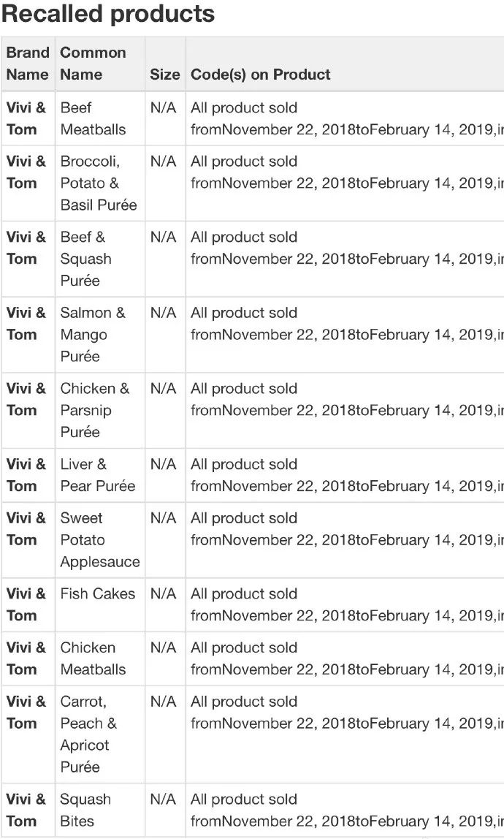The width and height of the screenshot is (504, 839).
Task: Select the "Beef Meatballs" product name
Action: [x=93, y=118]
